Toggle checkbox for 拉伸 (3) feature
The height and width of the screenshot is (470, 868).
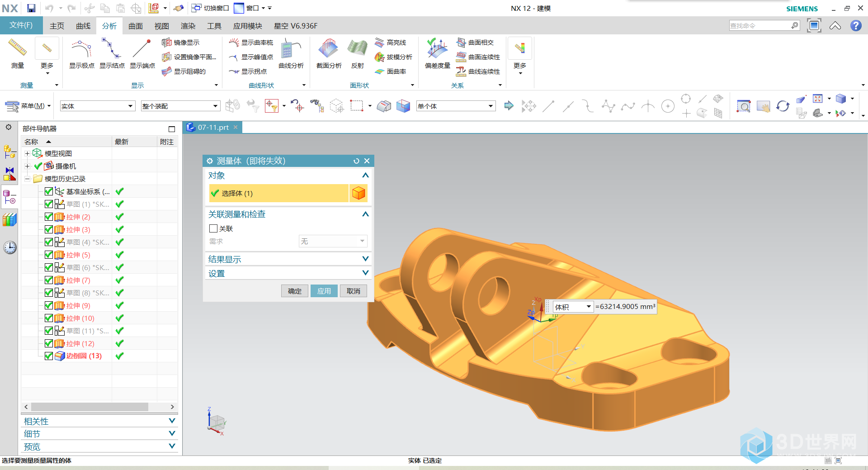pyautogui.click(x=49, y=229)
